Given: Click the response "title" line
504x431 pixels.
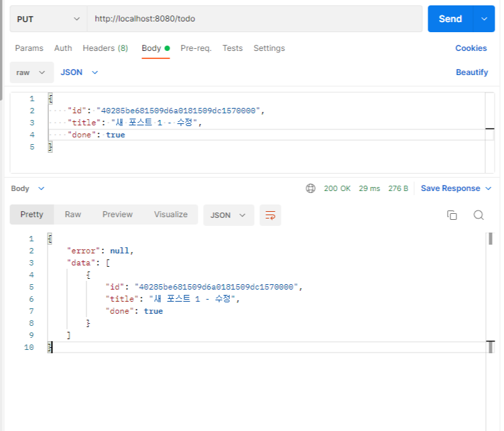Looking at the screenshot, I should tap(173, 299).
